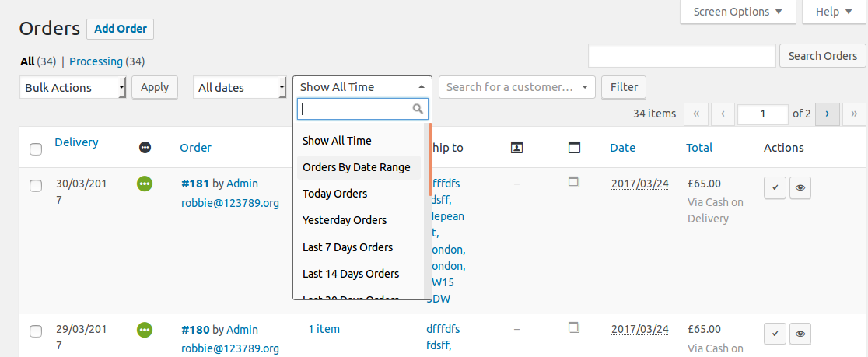The image size is (868, 357).
Task: View order #181 using the eye icon
Action: click(800, 187)
